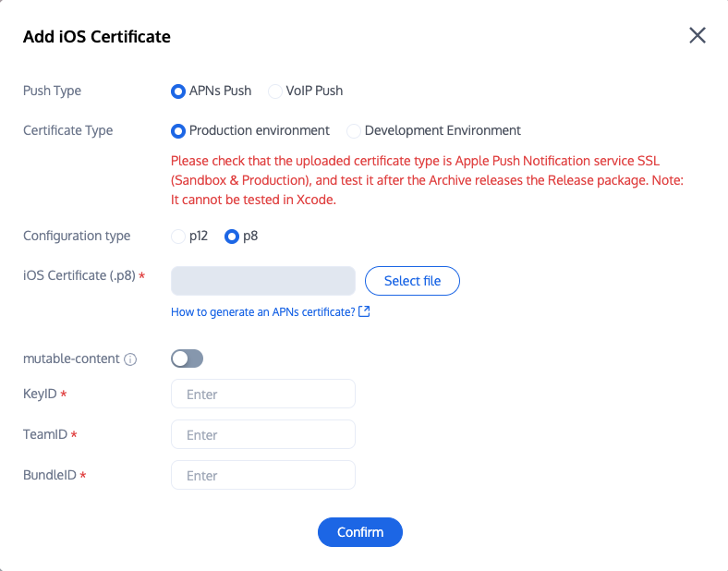The image size is (728, 571).
Task: Focus the KeyID input field
Action: 263,395
